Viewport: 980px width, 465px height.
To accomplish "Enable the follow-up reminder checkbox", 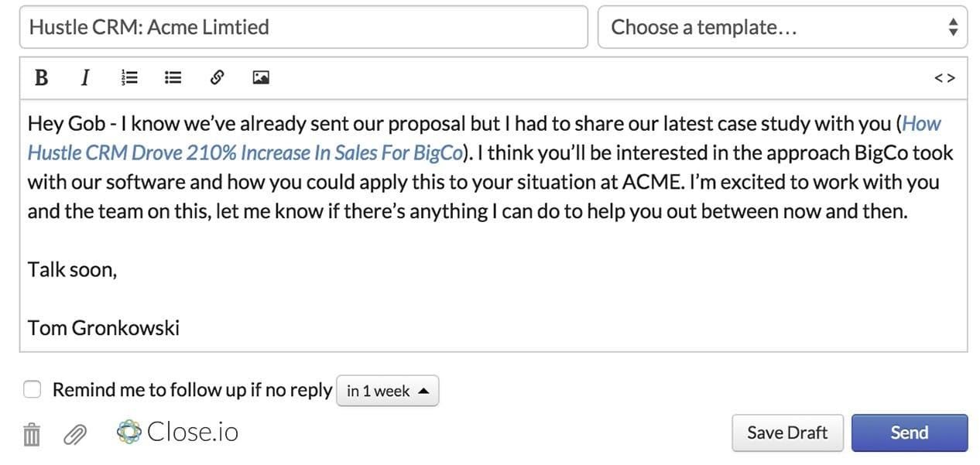I will click(x=32, y=389).
